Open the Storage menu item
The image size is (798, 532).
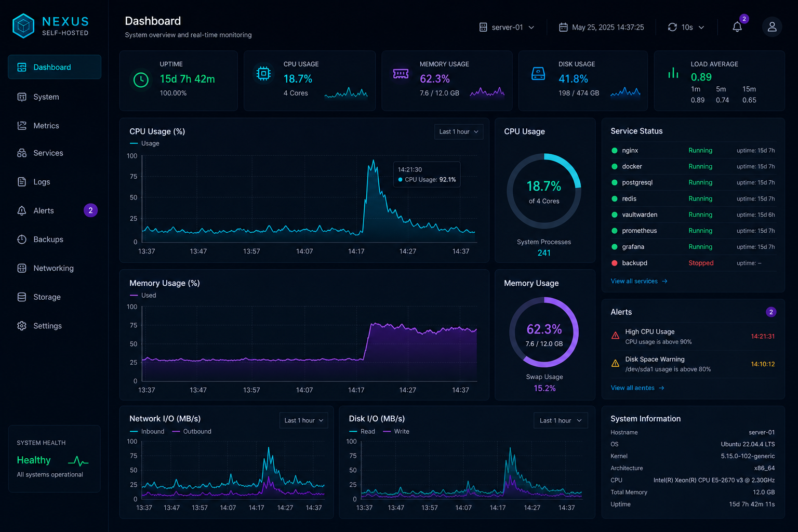tap(55, 297)
